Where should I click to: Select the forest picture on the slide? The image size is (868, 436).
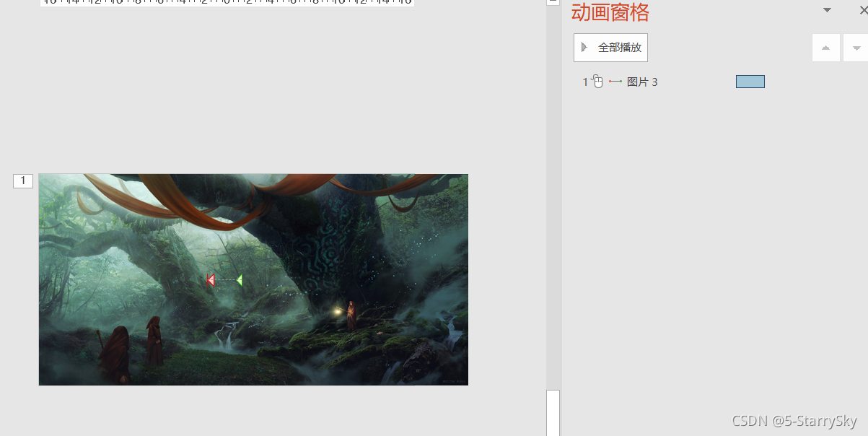pos(253,279)
